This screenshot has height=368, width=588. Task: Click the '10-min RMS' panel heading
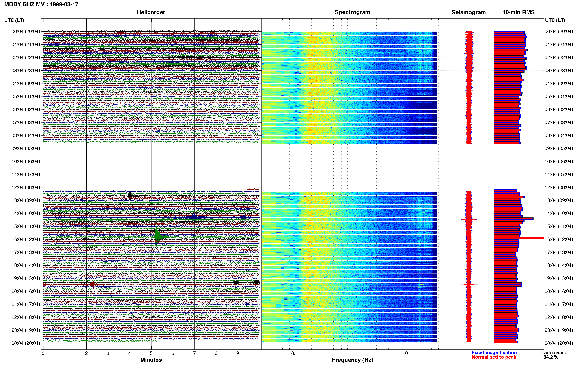point(518,12)
